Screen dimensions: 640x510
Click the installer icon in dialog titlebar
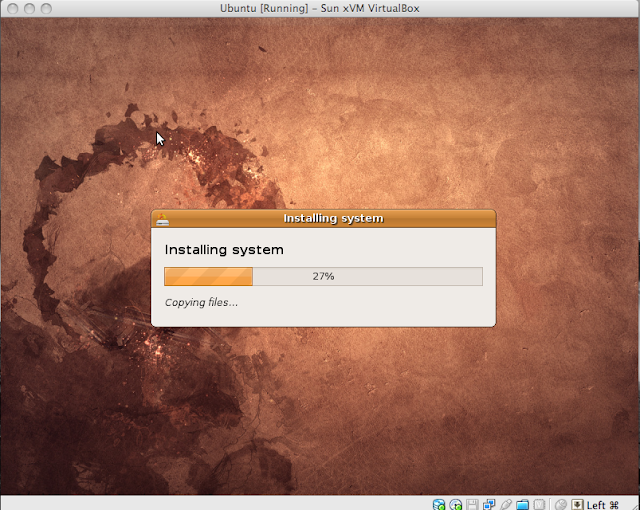tap(163, 219)
